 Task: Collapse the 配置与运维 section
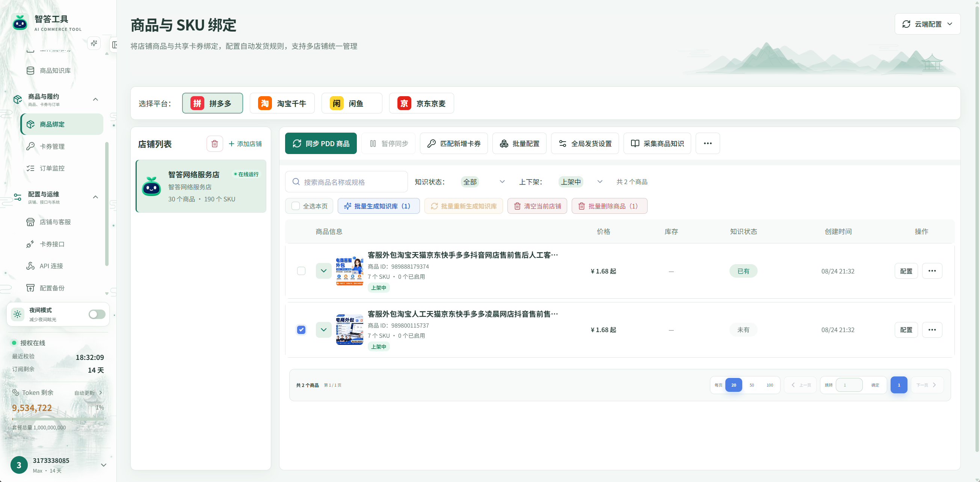(95, 197)
